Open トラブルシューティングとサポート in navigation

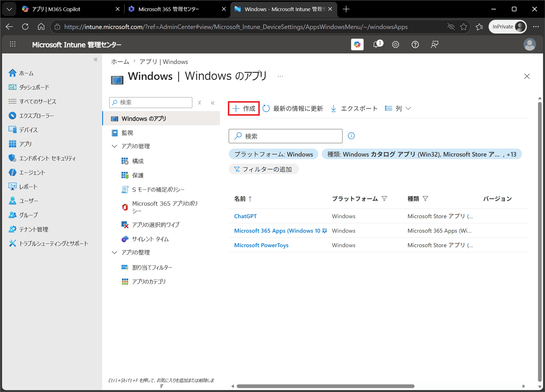pos(48,244)
